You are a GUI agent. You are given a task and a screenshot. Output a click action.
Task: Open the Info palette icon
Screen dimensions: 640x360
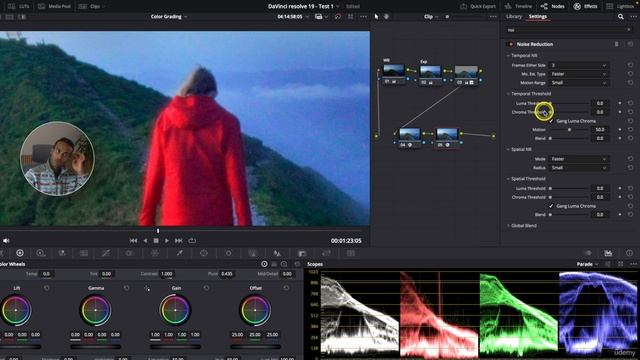coord(629,253)
